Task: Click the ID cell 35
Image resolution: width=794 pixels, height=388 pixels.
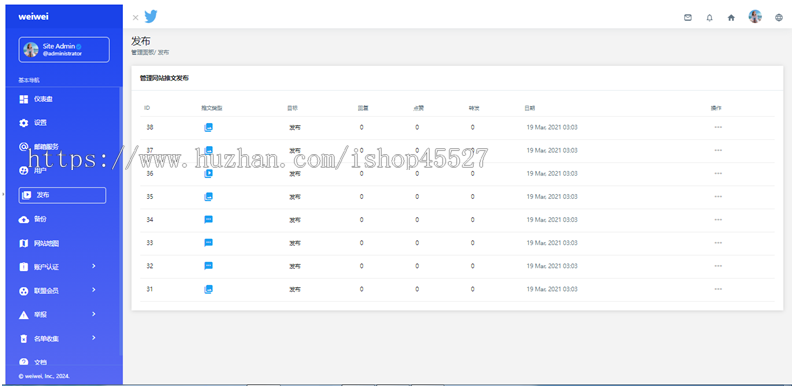Action: coord(150,197)
